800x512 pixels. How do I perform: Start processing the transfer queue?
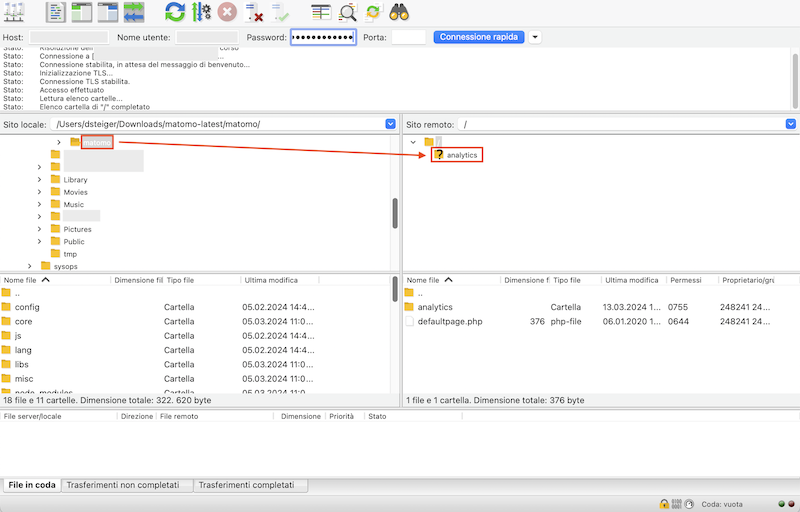coord(202,12)
